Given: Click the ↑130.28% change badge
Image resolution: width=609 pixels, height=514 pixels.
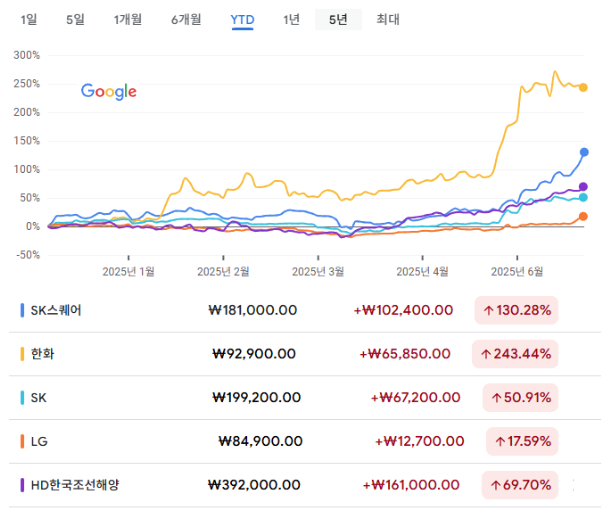Looking at the screenshot, I should [x=516, y=310].
